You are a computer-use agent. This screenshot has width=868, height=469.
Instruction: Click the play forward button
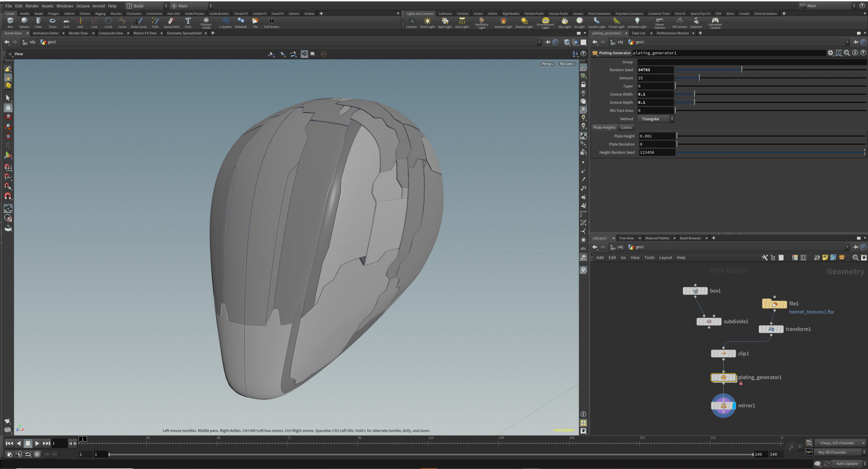37,443
